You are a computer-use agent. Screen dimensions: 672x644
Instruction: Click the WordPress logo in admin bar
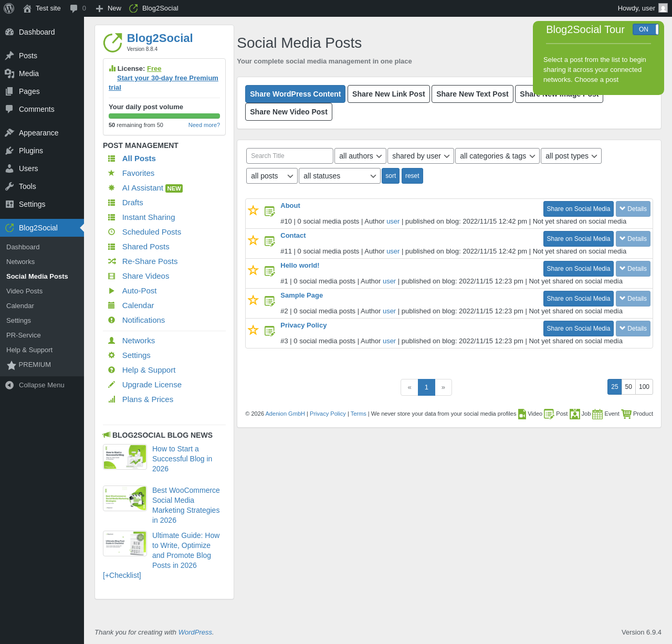9,8
